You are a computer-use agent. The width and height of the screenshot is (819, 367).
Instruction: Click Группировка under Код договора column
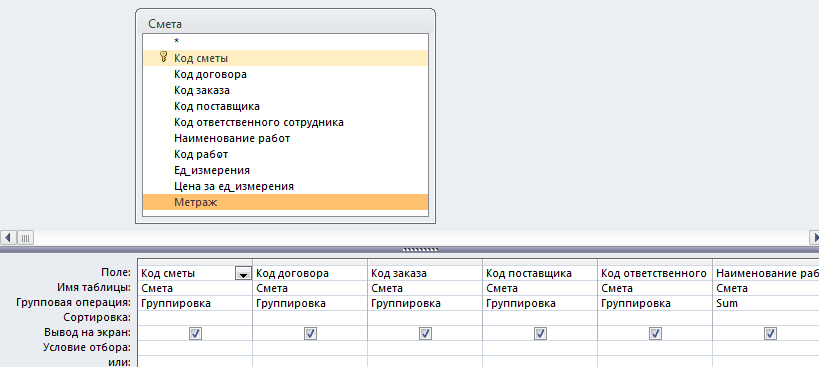[x=310, y=303]
